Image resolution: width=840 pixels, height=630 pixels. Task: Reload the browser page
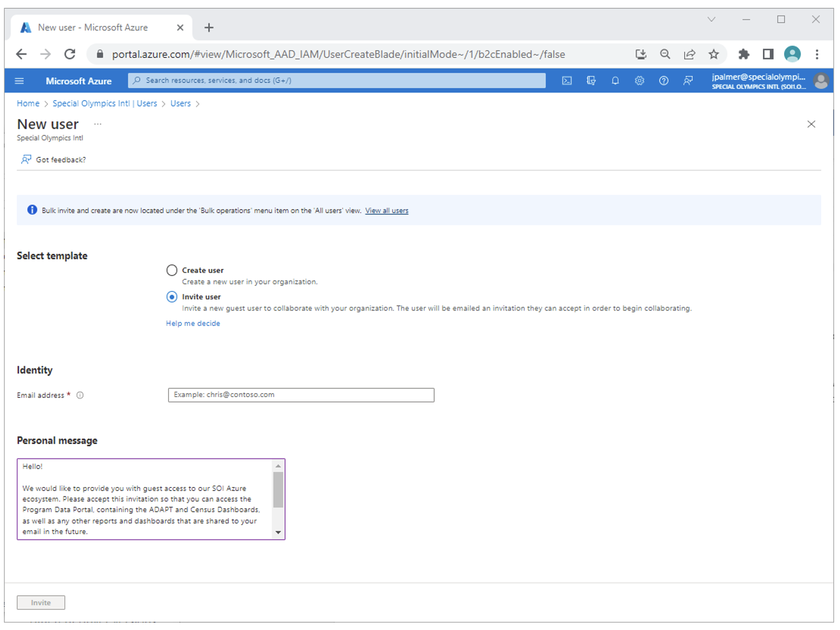click(x=70, y=54)
